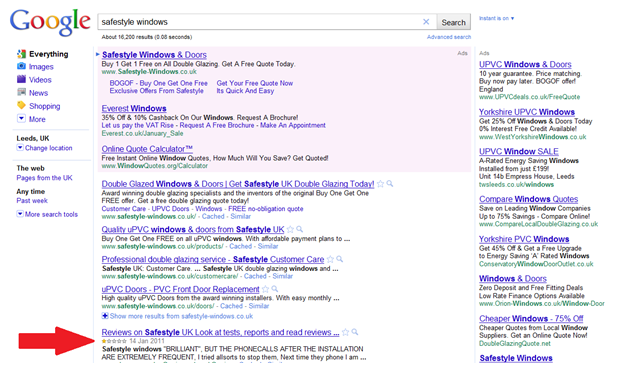Image resolution: width=619 pixels, height=375 pixels.
Task: Open Quality uPVC windows & doors result
Action: point(193,229)
